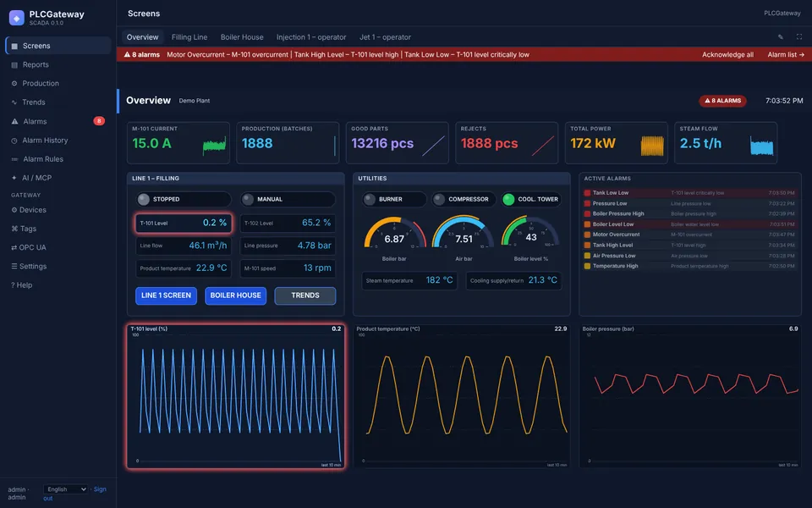Toggle the MANUAL mode indicator
This screenshot has width=812, height=508.
pos(288,199)
